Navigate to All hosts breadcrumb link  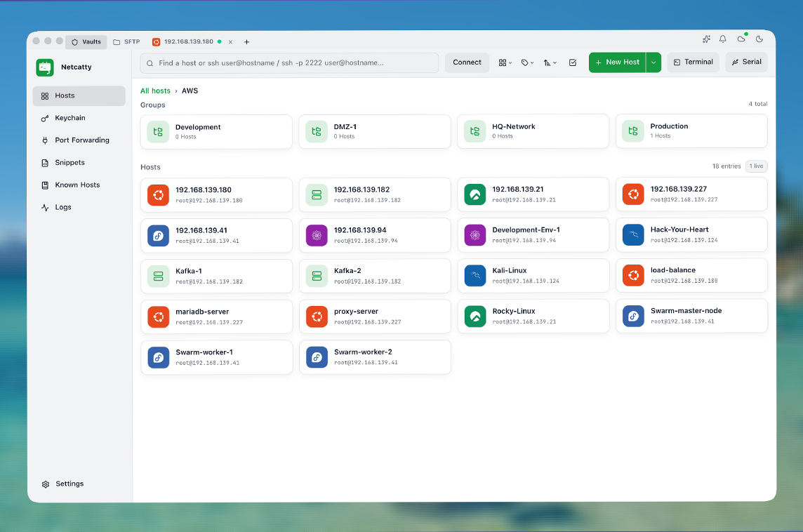[x=155, y=91]
